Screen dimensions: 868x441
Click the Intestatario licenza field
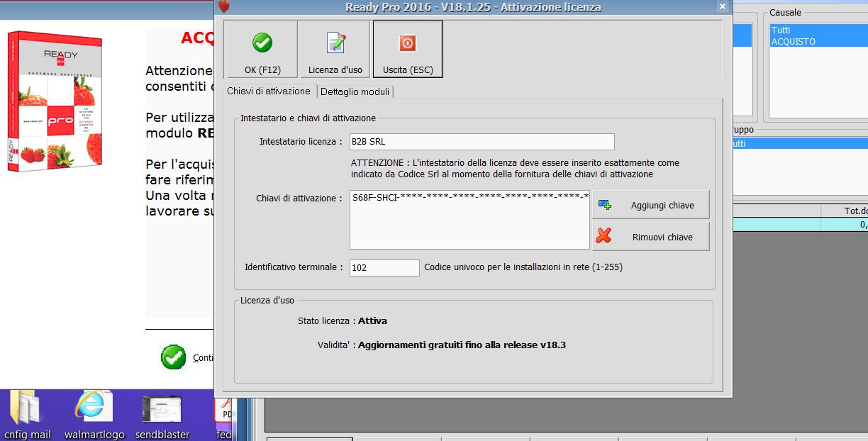482,142
